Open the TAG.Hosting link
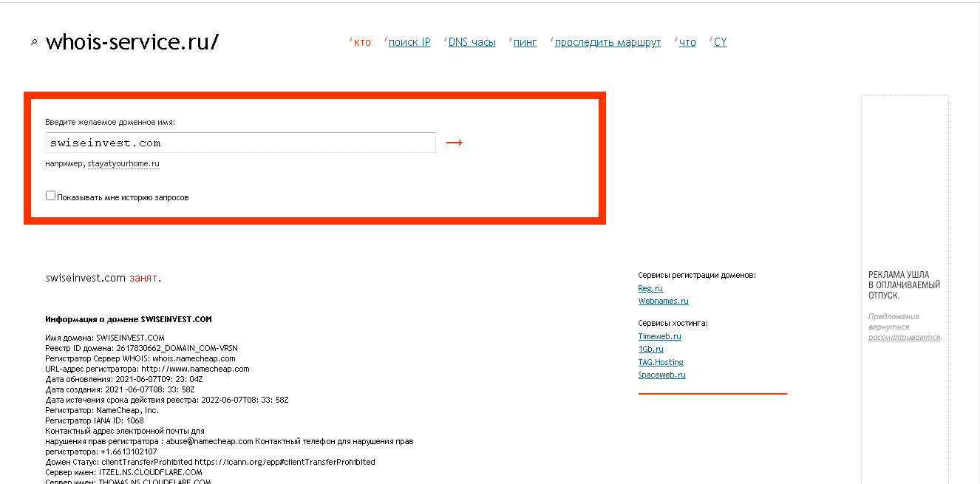This screenshot has width=980, height=484. [x=661, y=362]
